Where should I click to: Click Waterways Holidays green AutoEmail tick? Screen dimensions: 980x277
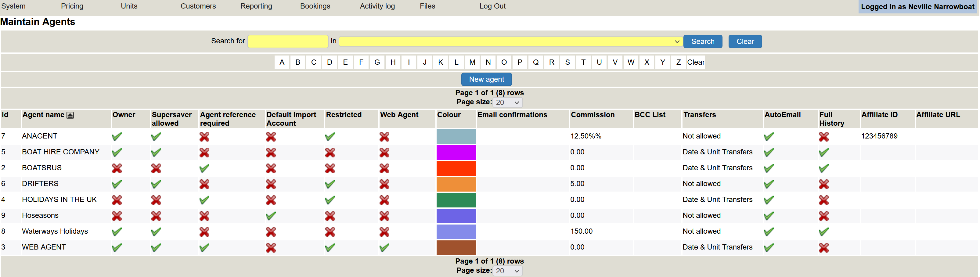[769, 232]
